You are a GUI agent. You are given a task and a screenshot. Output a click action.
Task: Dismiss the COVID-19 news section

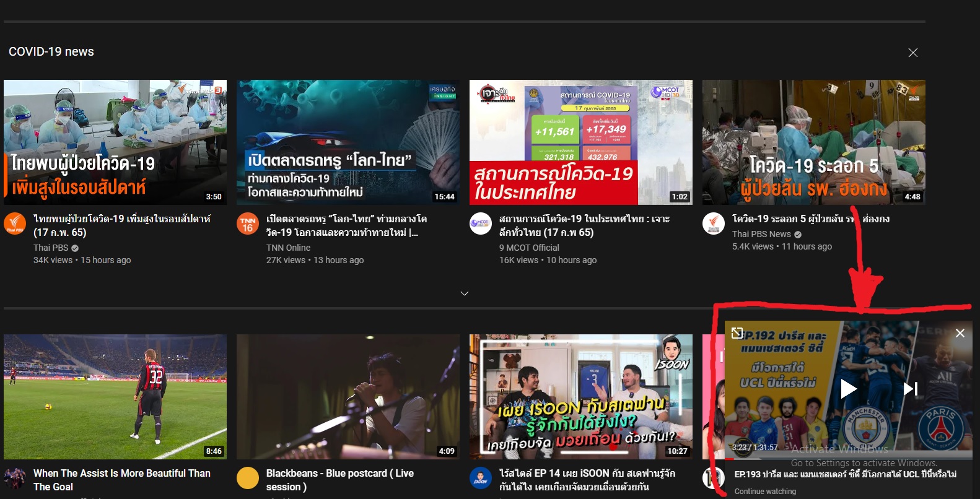click(x=912, y=53)
